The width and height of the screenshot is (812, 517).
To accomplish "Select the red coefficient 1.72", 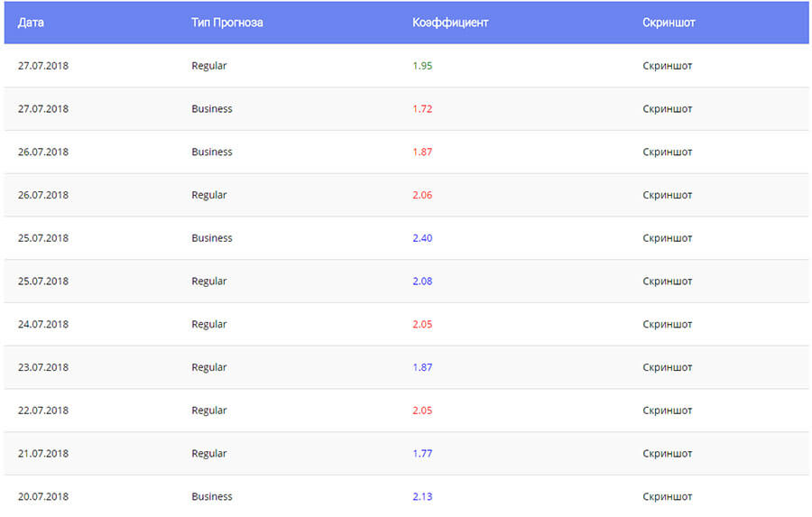I will coord(422,109).
